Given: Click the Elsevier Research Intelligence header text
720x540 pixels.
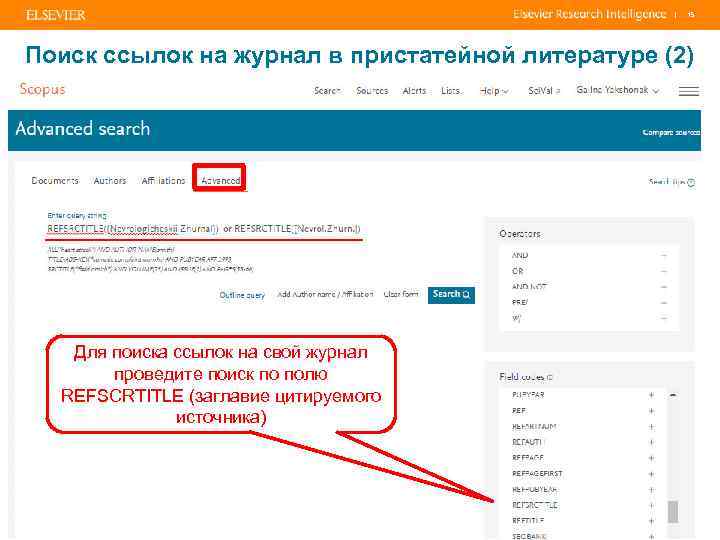Looking at the screenshot, I should [x=590, y=14].
